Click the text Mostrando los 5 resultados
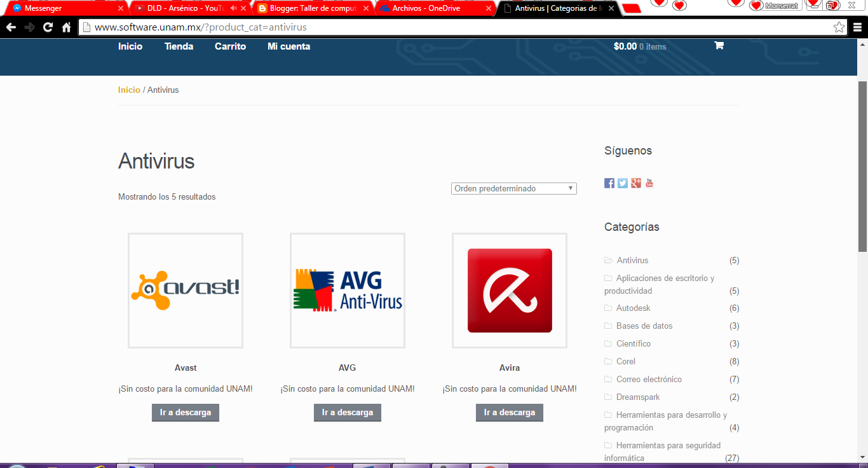 [x=167, y=197]
